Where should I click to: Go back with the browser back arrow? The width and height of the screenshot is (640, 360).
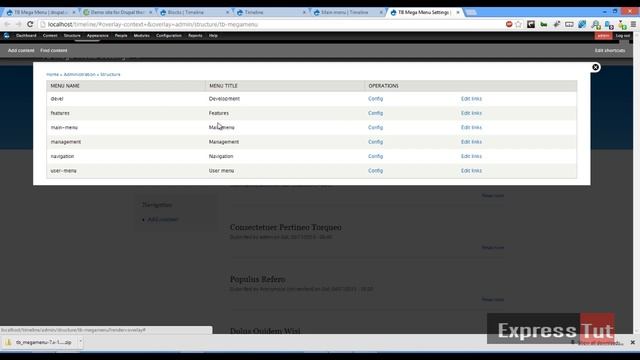tap(7, 24)
